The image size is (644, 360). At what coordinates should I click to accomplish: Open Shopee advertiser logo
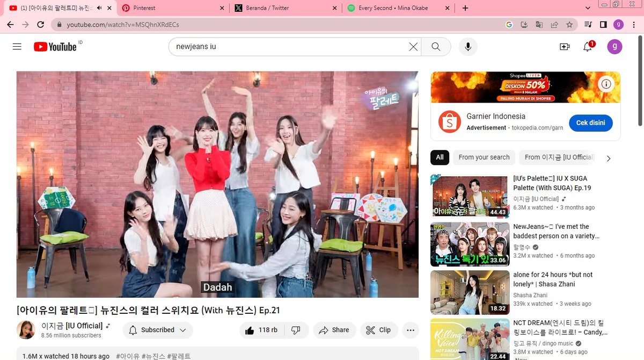click(x=449, y=122)
